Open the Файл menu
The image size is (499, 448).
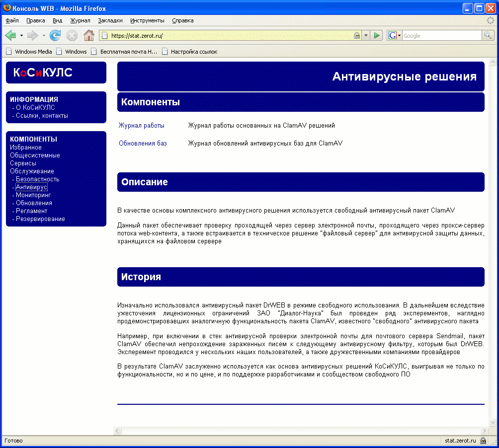coord(12,20)
